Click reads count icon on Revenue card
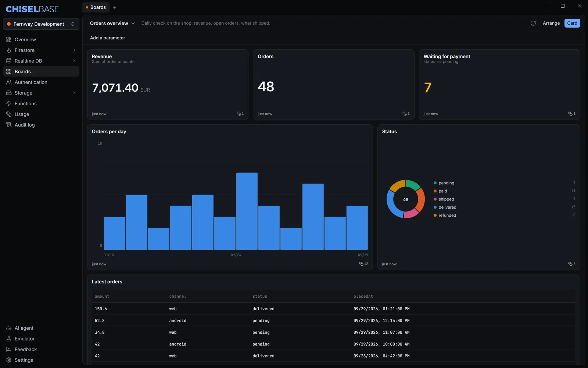The width and height of the screenshot is (588, 368). (239, 114)
